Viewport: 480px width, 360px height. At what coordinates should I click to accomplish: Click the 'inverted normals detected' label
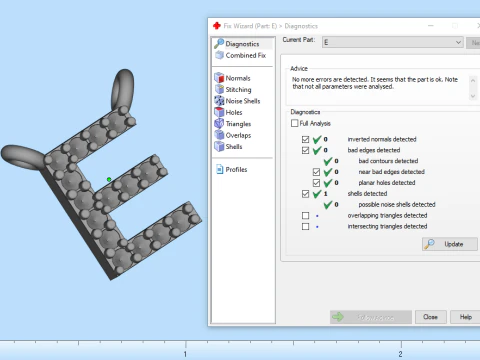click(382, 139)
